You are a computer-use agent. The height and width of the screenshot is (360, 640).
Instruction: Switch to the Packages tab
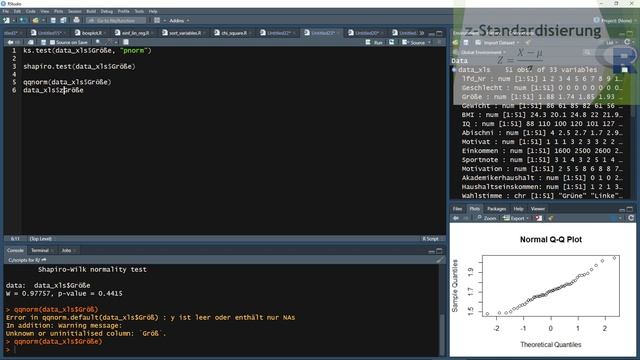(496, 209)
